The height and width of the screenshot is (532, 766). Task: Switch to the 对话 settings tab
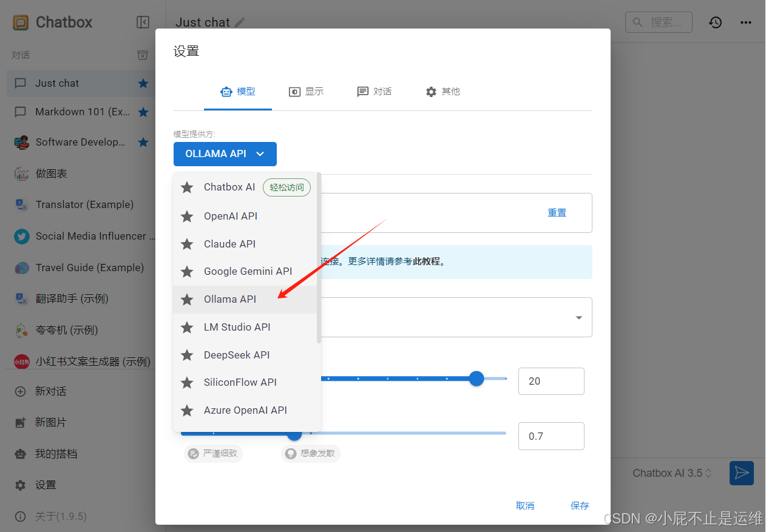tap(374, 92)
